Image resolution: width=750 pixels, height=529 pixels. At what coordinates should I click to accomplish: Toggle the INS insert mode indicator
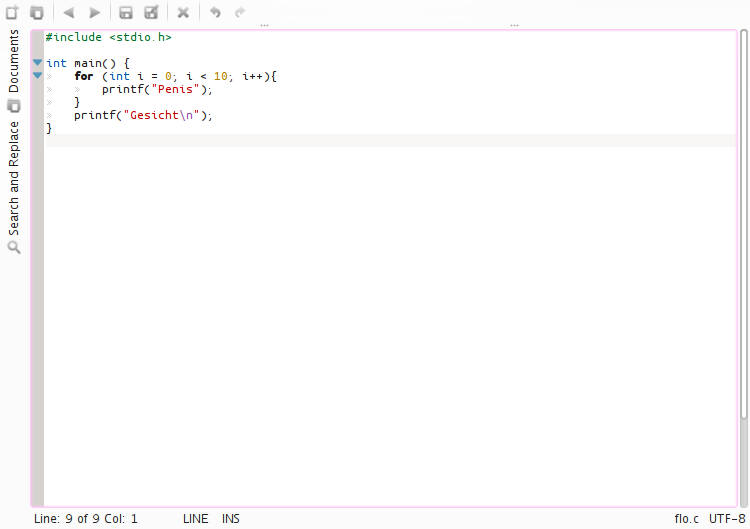coord(231,519)
